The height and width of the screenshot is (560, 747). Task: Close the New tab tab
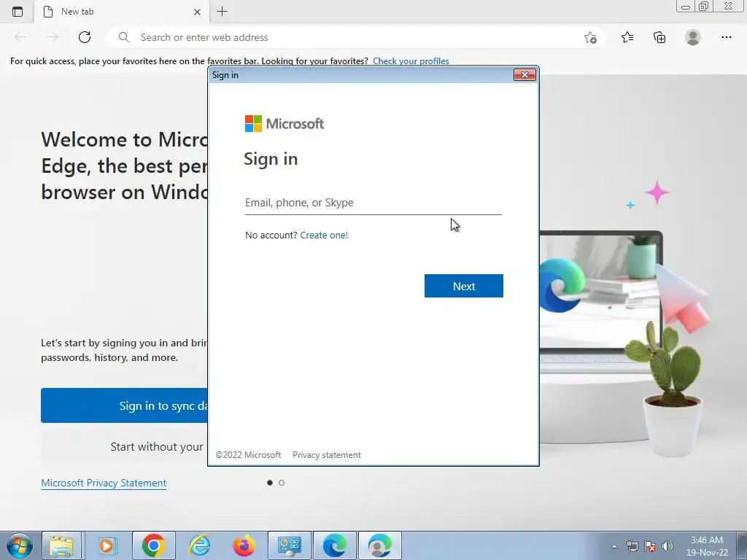[197, 12]
